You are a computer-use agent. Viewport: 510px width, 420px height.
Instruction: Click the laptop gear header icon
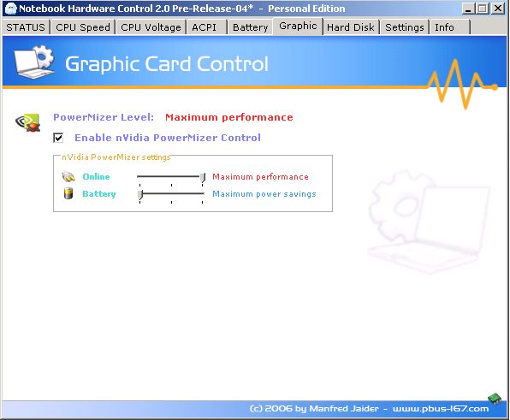click(x=34, y=62)
